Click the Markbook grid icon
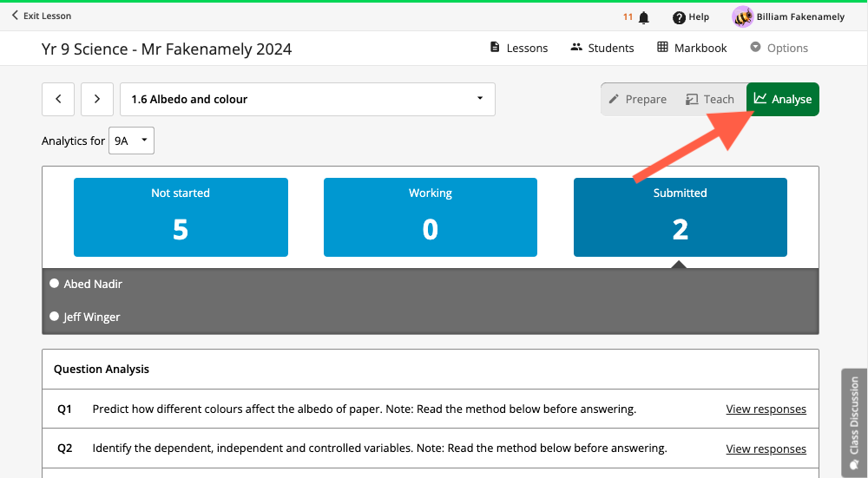868x478 pixels. [662, 47]
